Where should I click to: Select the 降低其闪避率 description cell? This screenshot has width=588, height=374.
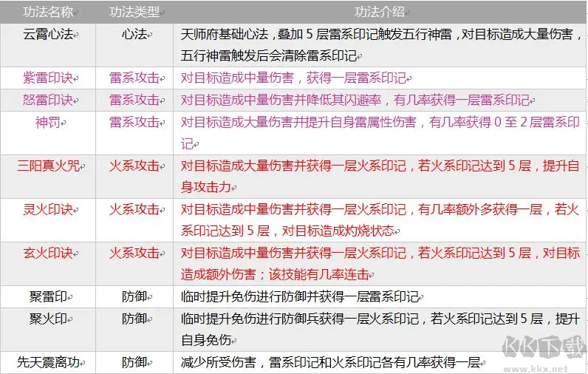point(380,101)
